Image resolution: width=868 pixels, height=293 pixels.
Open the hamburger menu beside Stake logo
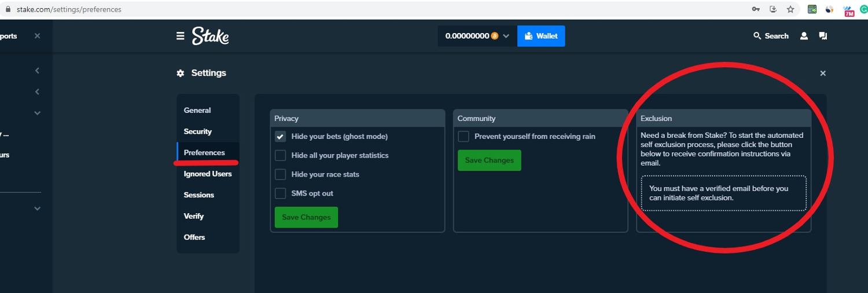[x=181, y=36]
